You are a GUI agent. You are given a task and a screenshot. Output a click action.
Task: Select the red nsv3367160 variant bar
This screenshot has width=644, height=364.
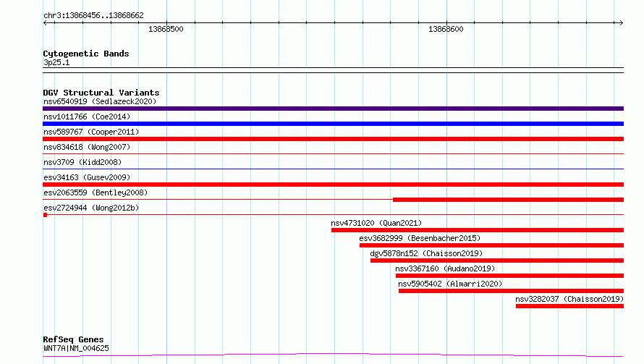point(509,276)
